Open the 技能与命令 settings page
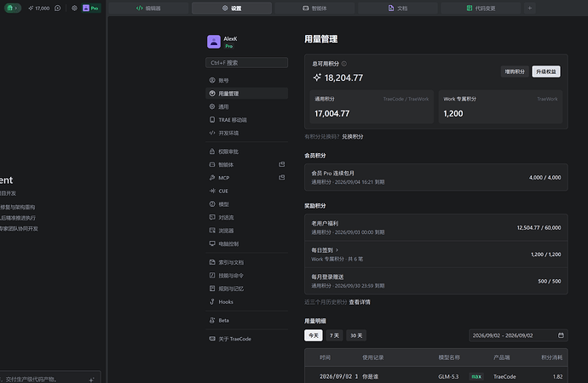Viewport: 588px width, 383px height. (x=246, y=276)
